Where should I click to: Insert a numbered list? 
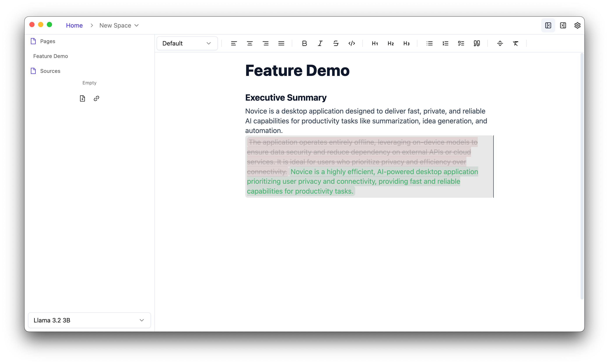tap(445, 43)
